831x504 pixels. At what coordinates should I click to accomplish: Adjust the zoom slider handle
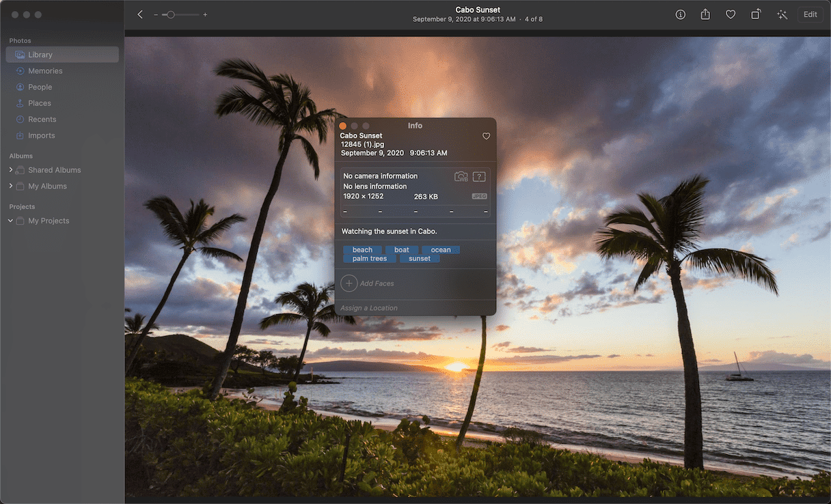tap(171, 14)
